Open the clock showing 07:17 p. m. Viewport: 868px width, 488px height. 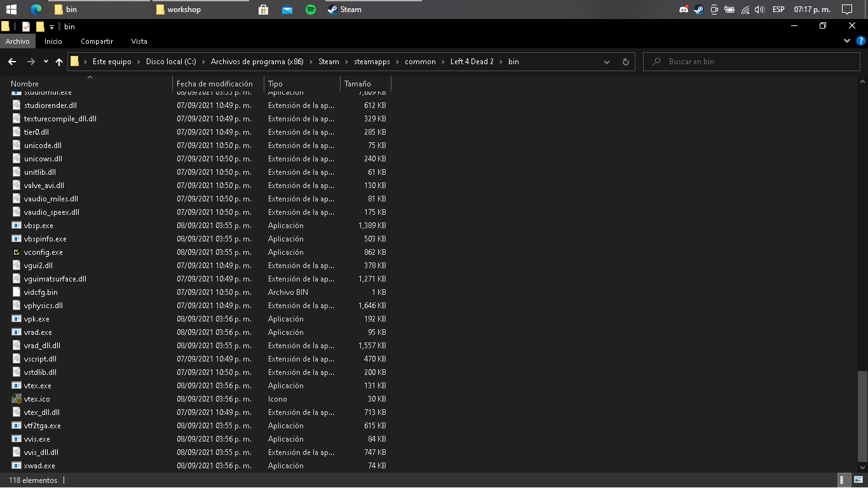[x=812, y=10]
